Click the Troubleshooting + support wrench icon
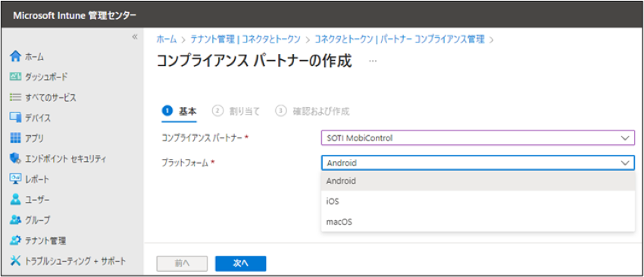 coord(15,260)
